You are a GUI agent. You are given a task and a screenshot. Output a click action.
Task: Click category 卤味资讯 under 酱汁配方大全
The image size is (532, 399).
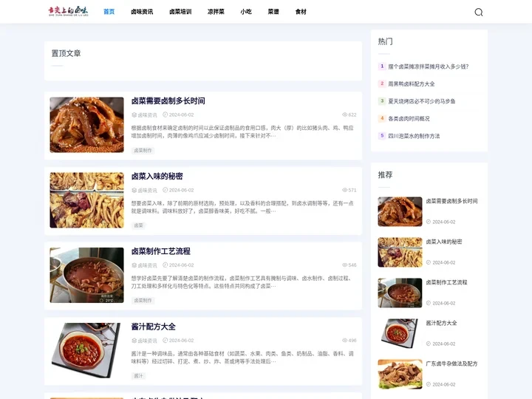coord(147,341)
